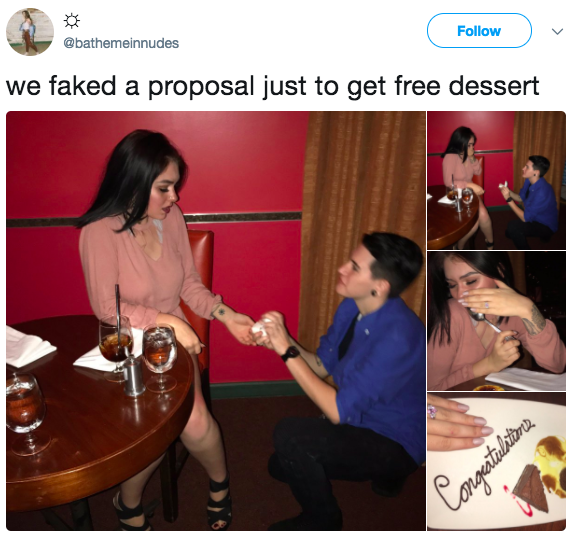This screenshot has width=573, height=539.
Task: Open the large proposal photo
Action: pos(216,320)
